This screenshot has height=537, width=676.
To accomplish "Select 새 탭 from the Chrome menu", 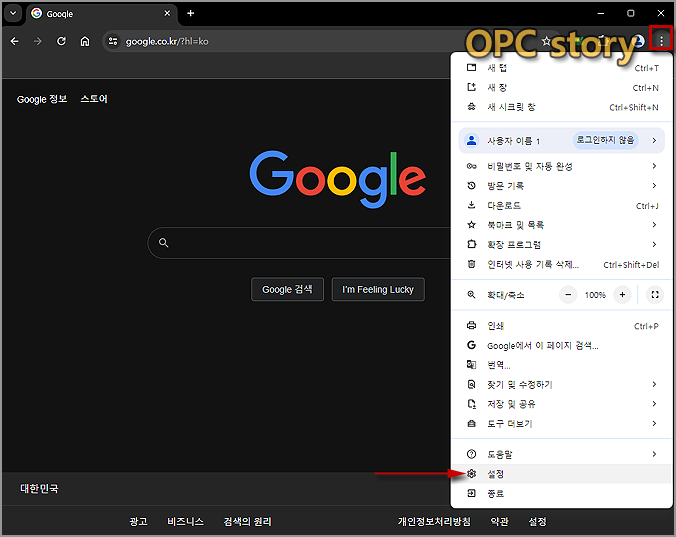I will point(561,68).
